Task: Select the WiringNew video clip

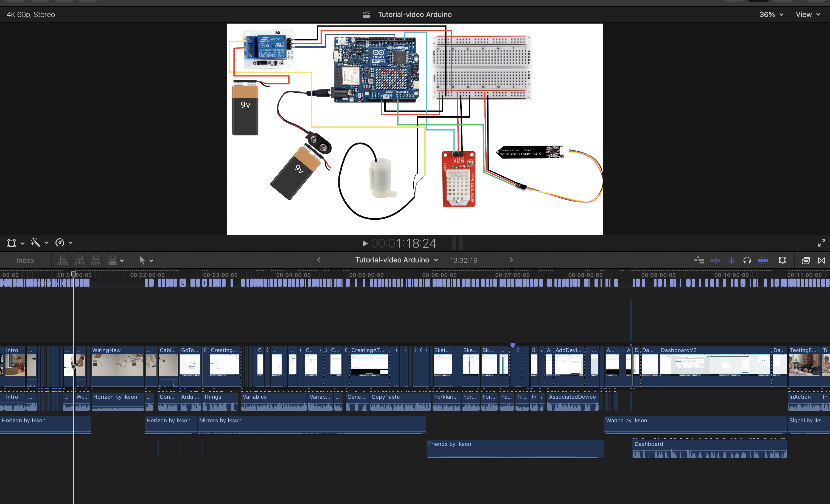Action: point(117,366)
